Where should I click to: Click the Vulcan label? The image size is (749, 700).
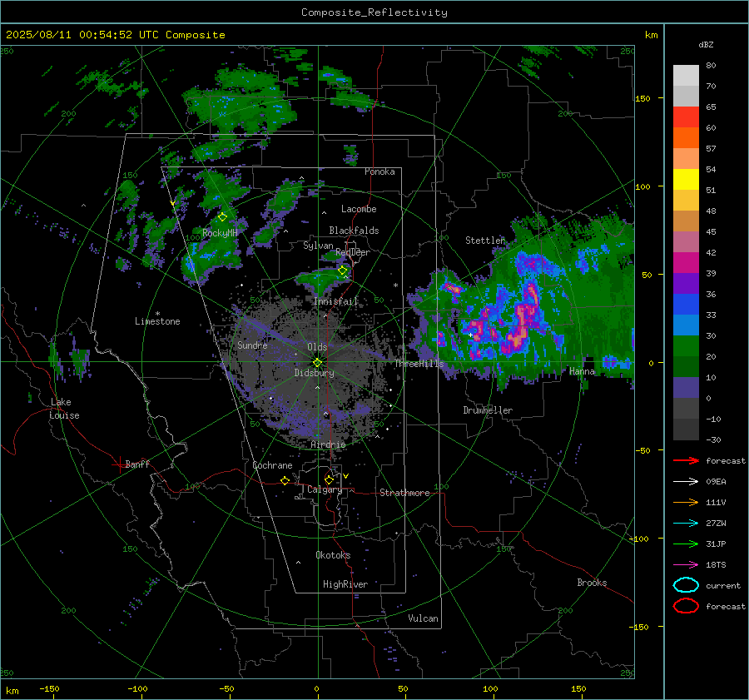[x=423, y=618]
